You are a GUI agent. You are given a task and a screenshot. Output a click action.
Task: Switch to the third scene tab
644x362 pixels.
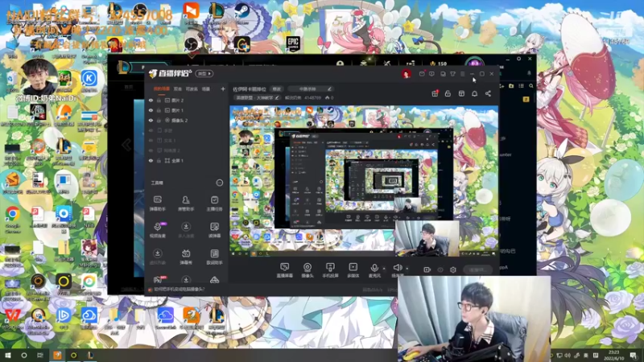[x=192, y=88]
